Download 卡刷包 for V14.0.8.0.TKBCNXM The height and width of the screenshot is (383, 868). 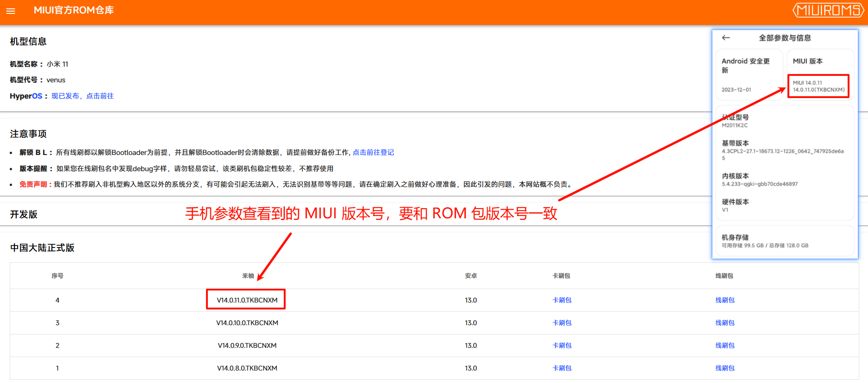pos(562,368)
